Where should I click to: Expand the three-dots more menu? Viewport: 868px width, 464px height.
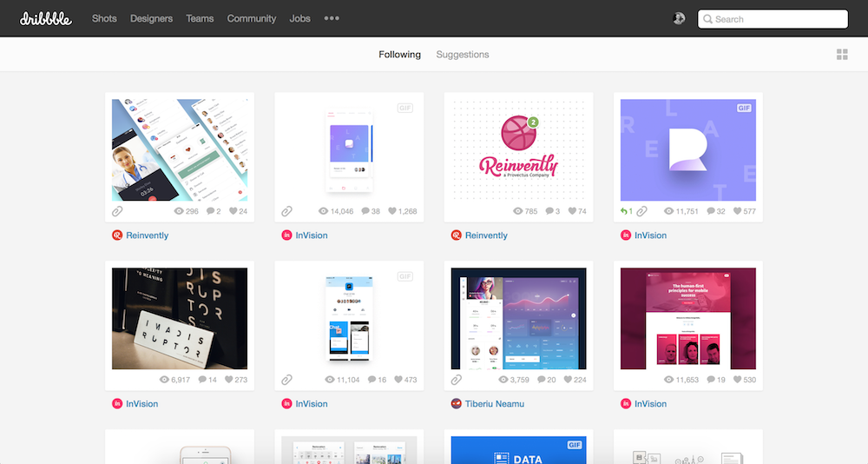(x=332, y=18)
